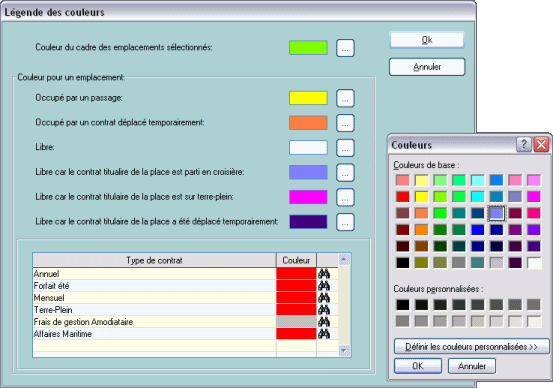Click the green swatch for selected frame color
The image size is (553, 388).
308,48
